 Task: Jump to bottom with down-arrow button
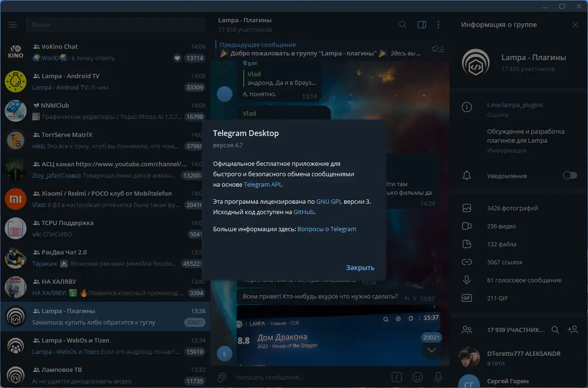(x=431, y=350)
